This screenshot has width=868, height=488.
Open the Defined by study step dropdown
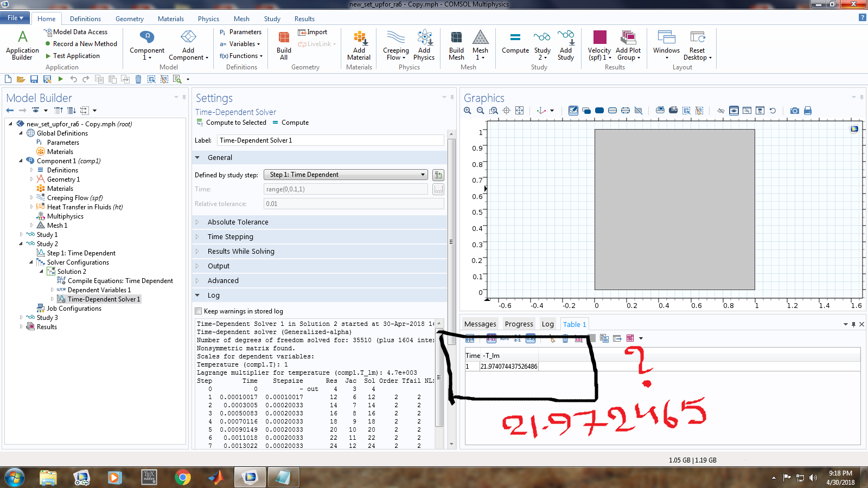tap(346, 175)
